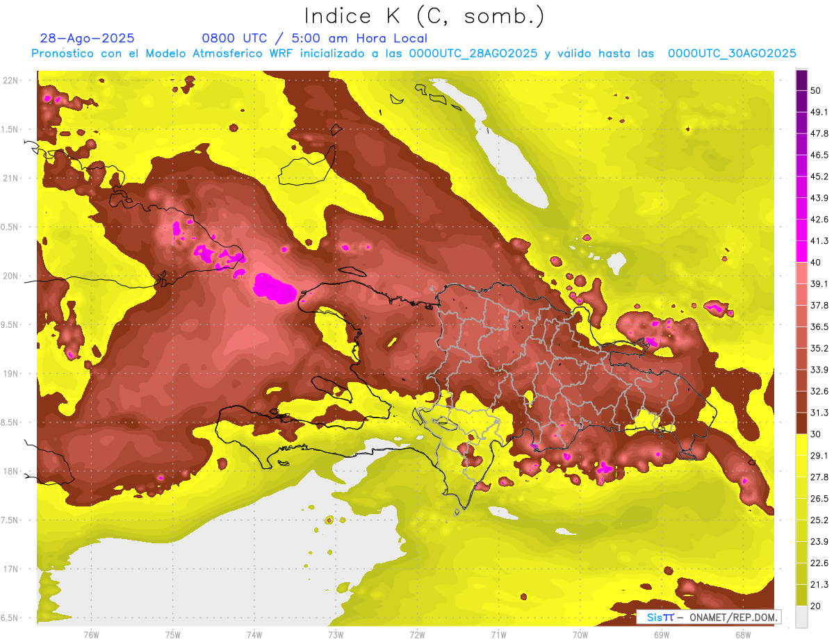Click the colorbar value "27.8"
This screenshot has height=644, width=834.
[819, 477]
